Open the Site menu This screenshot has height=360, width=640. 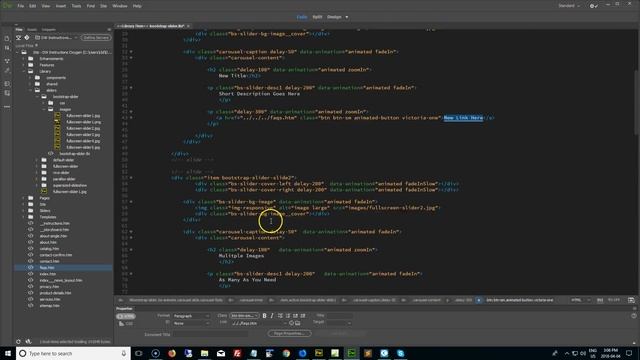click(x=103, y=6)
